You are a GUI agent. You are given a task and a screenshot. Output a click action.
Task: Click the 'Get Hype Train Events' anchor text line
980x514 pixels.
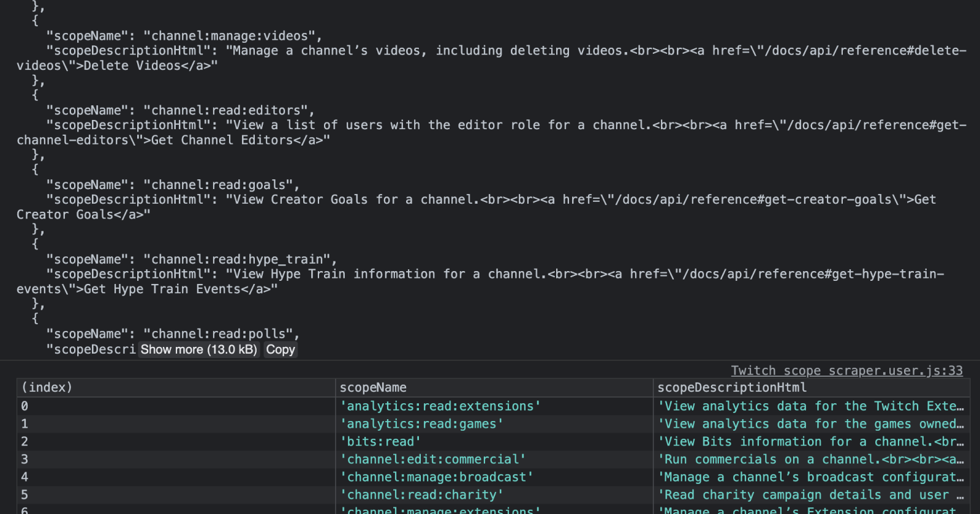coord(147,289)
